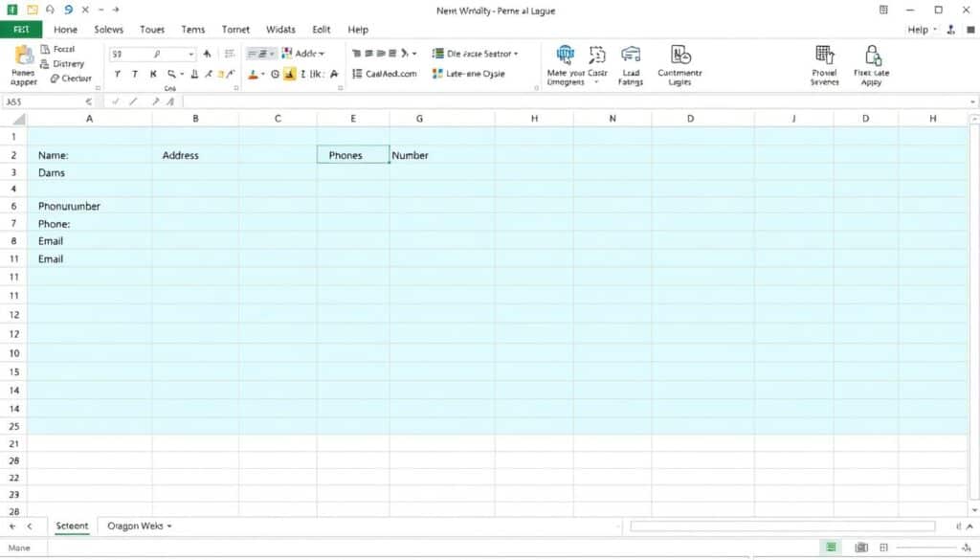980x560 pixels.
Task: Open the font name dropdown
Action: tap(191, 55)
